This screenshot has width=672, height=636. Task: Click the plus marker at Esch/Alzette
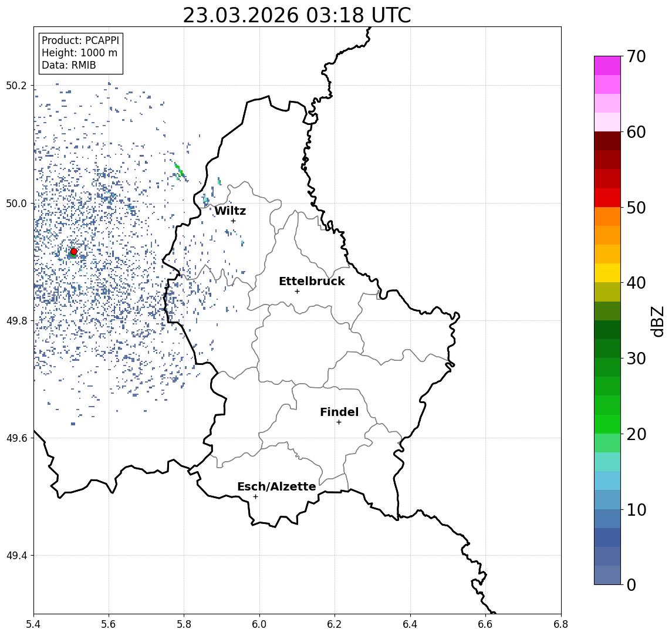pyautogui.click(x=255, y=497)
